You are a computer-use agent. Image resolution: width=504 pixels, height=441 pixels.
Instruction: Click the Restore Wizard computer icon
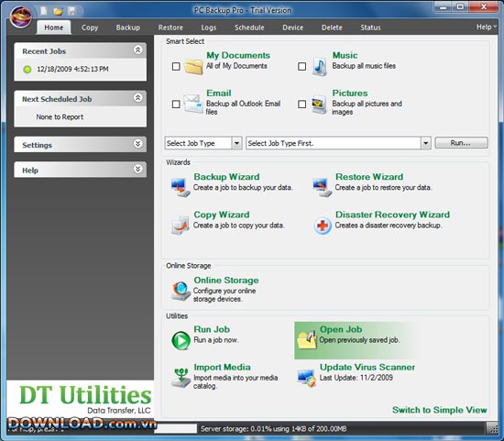[322, 187]
